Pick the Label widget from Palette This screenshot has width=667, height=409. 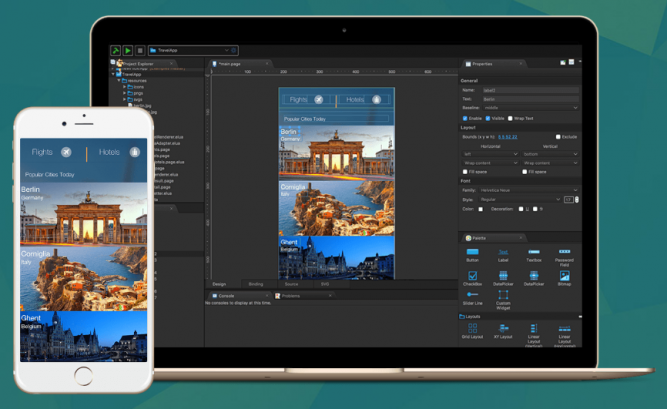point(503,252)
